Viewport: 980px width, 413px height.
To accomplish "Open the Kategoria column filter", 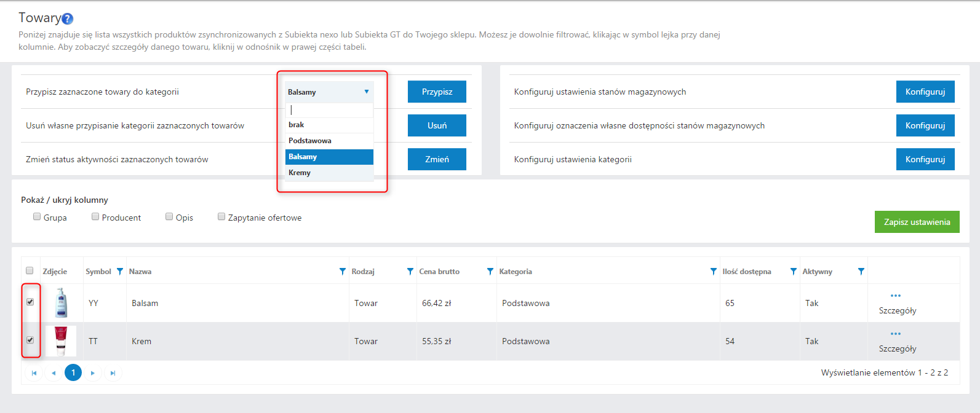I will click(714, 272).
